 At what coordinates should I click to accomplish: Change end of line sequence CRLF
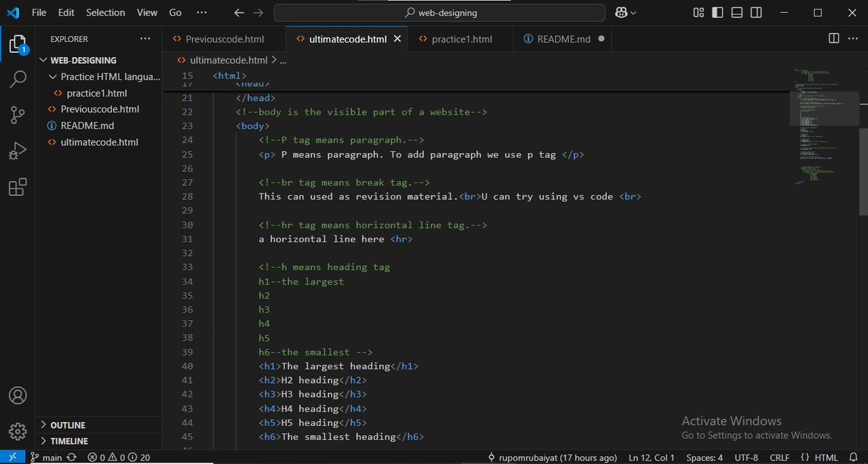pos(780,457)
